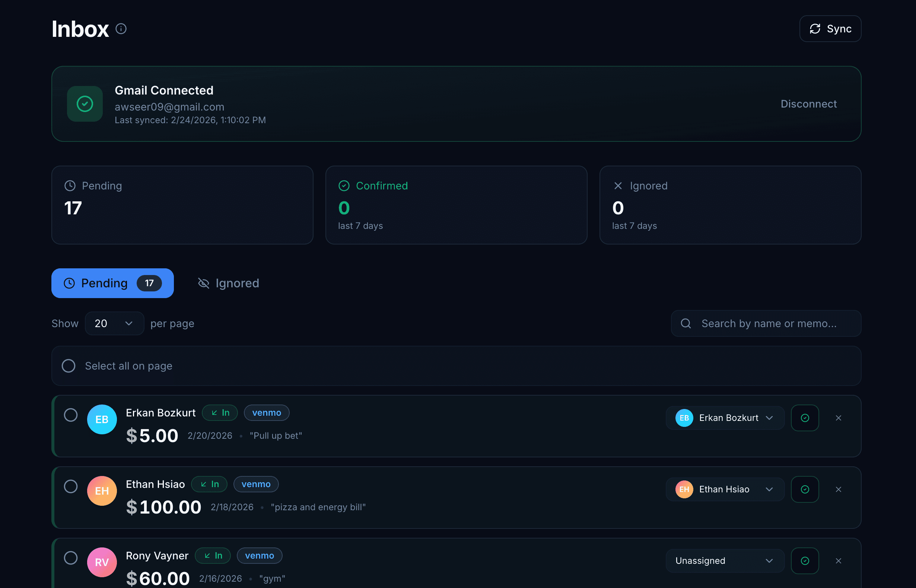This screenshot has height=588, width=916.
Task: Click the Gmail connected checkmark icon
Action: (85, 104)
